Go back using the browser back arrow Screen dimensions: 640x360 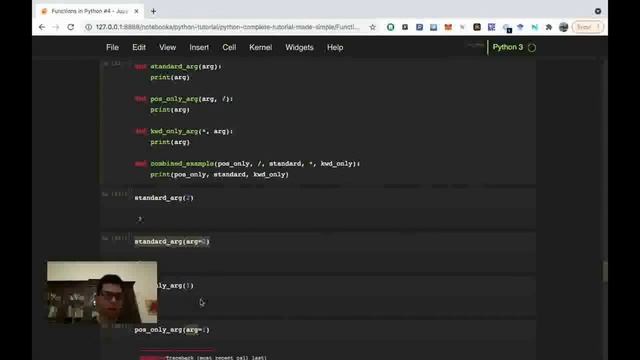click(x=42, y=27)
